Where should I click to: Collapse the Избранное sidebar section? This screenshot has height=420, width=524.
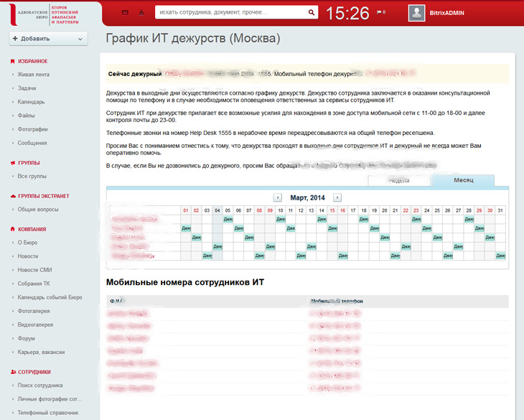pos(32,61)
